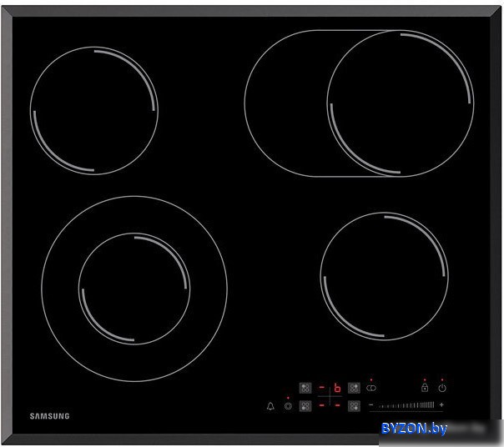Select the bottom-right burner zone selector icon
Screen dimensions: 504x447
point(354,405)
